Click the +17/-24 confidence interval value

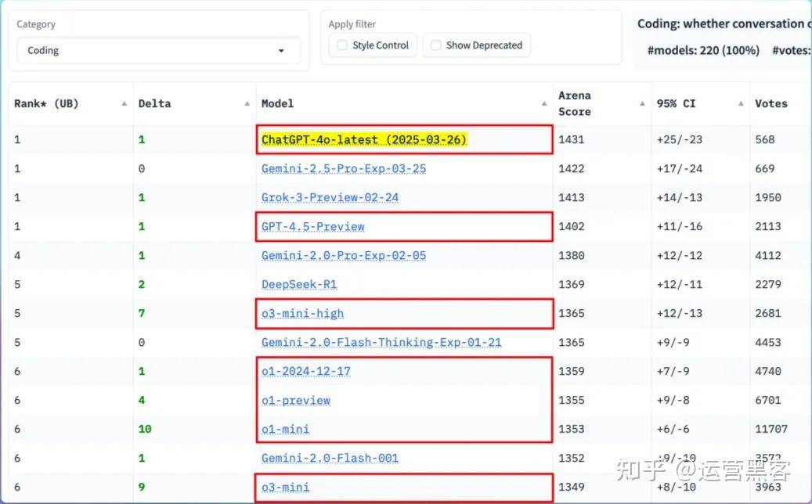[680, 169]
